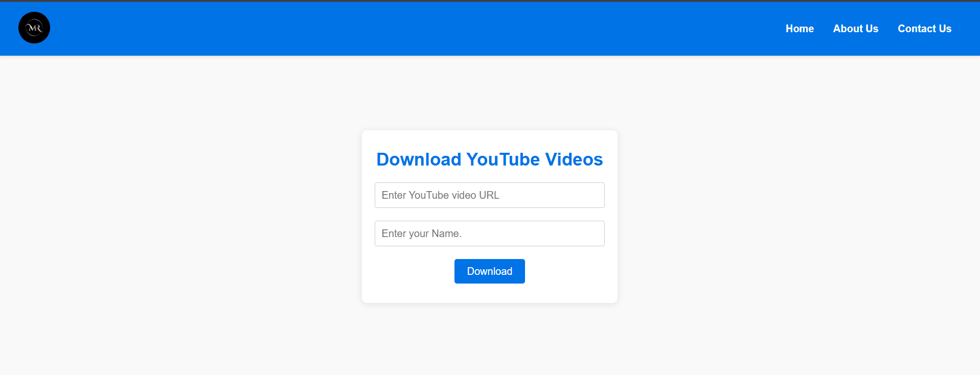The height and width of the screenshot is (375, 980).
Task: Focus the YouTube video URL field
Action: point(489,195)
